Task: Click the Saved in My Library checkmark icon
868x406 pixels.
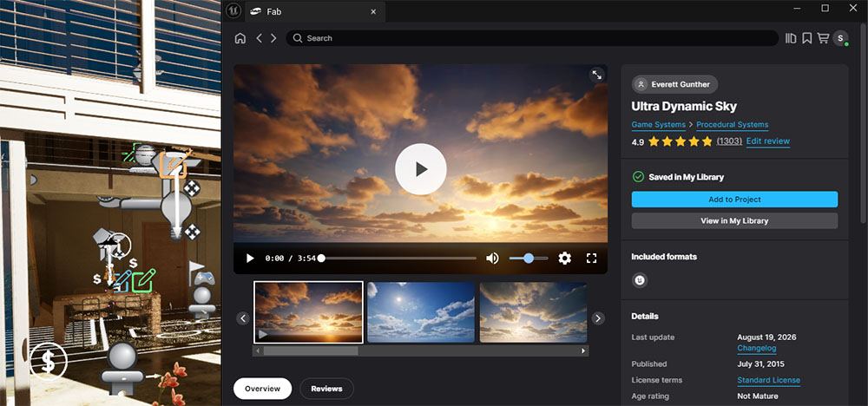Action: click(x=638, y=177)
